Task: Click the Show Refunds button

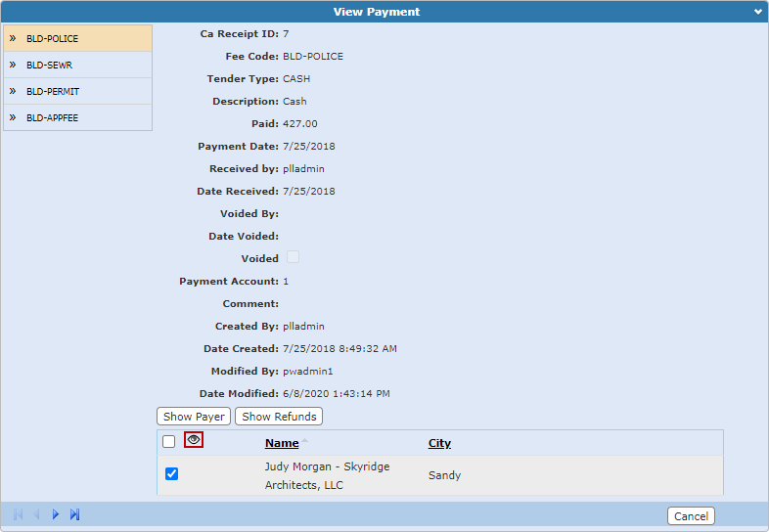Action: (x=279, y=417)
